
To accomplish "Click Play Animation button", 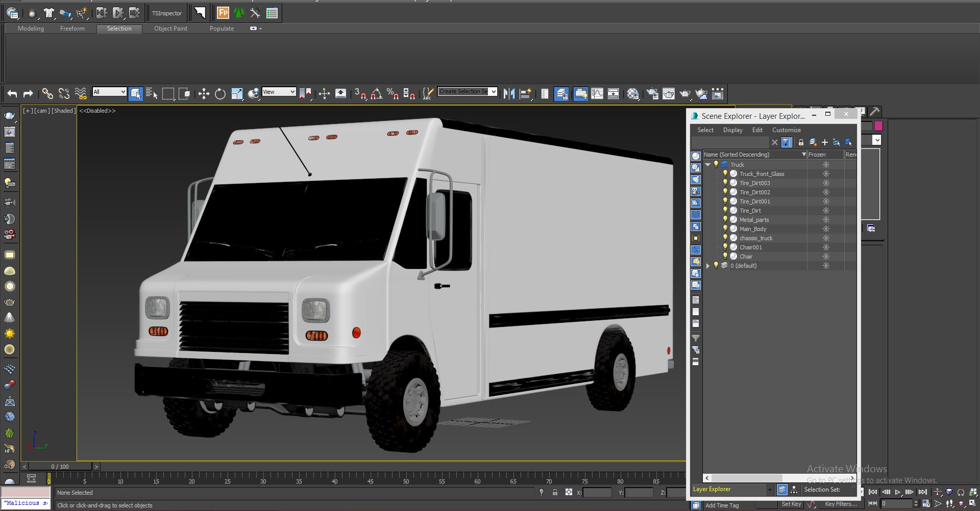I will 898,492.
